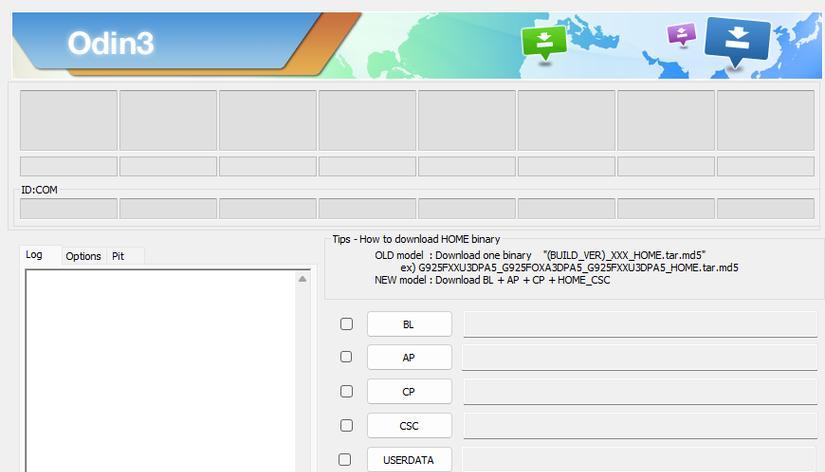The image size is (825, 472).
Task: Click the CSC button
Action: coord(409,426)
